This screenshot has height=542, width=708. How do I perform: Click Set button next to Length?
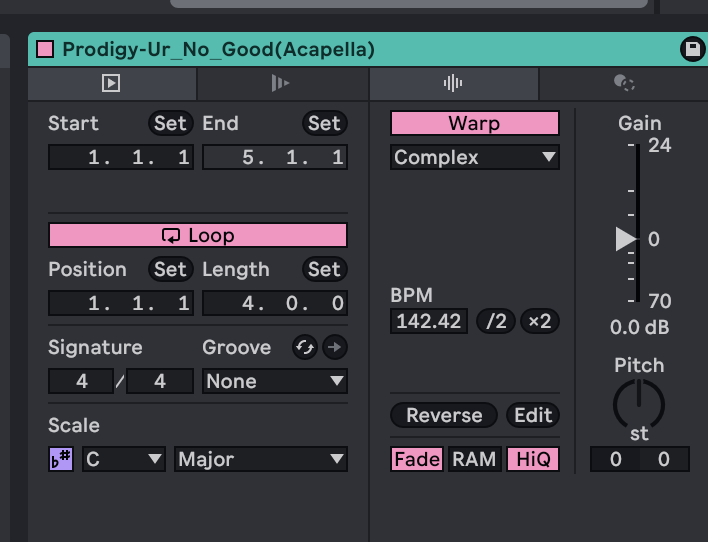point(324,269)
